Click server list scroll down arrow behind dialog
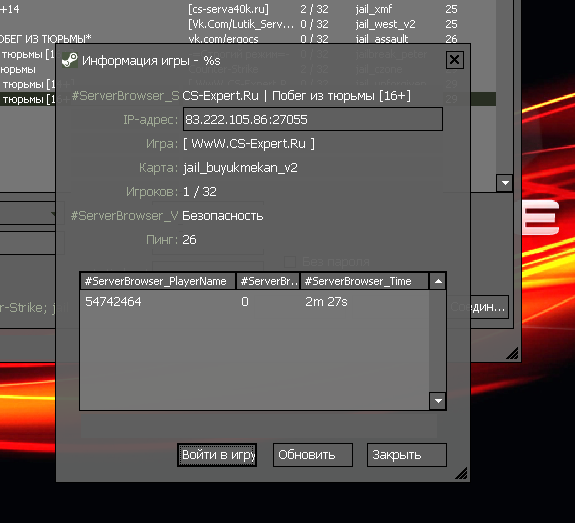The height and width of the screenshot is (523, 575). pos(505,183)
